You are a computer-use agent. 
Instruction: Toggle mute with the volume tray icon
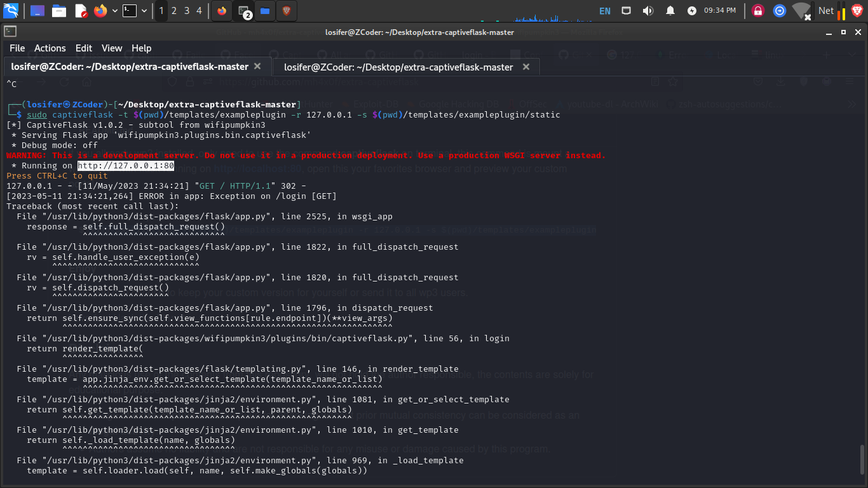pos(648,11)
